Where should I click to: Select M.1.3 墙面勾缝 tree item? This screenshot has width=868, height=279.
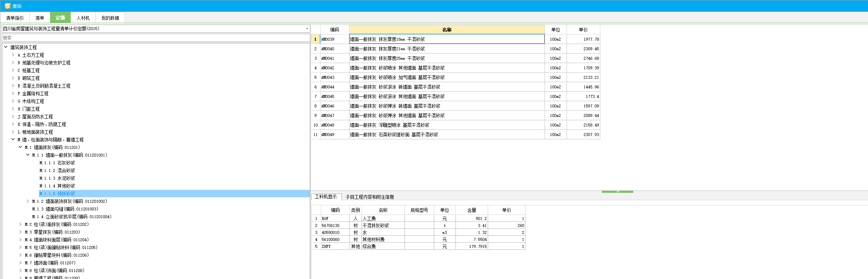click(65, 209)
